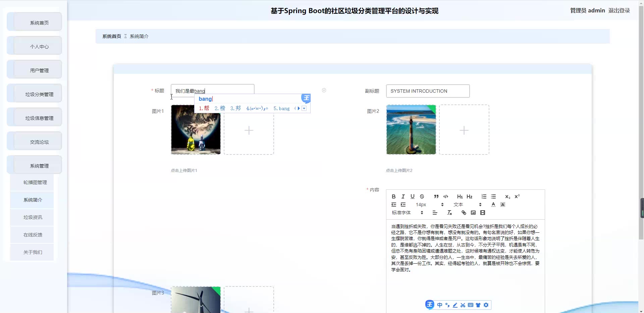Image resolution: width=644 pixels, height=313 pixels.
Task: Choose IME candidate 5 bang
Action: (281, 108)
